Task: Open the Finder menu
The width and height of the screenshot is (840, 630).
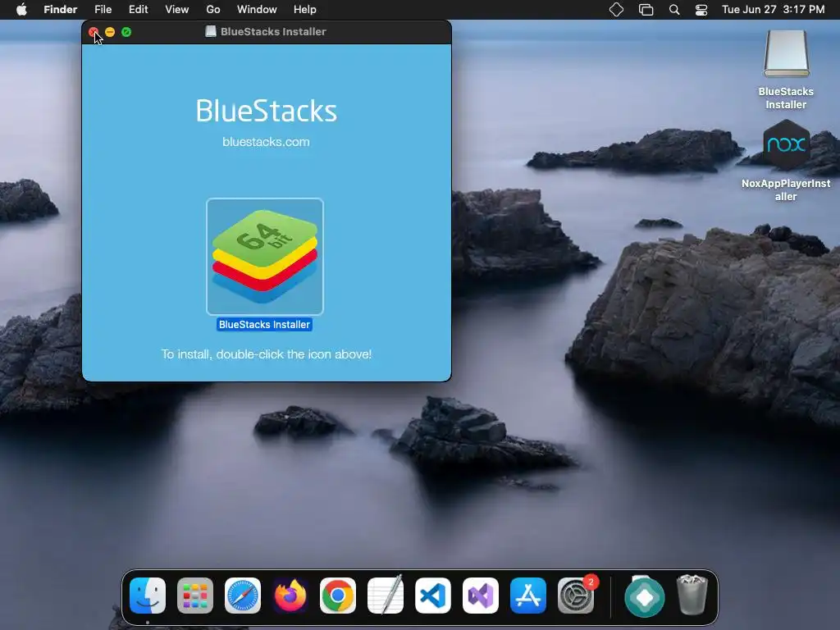Action: point(60,10)
